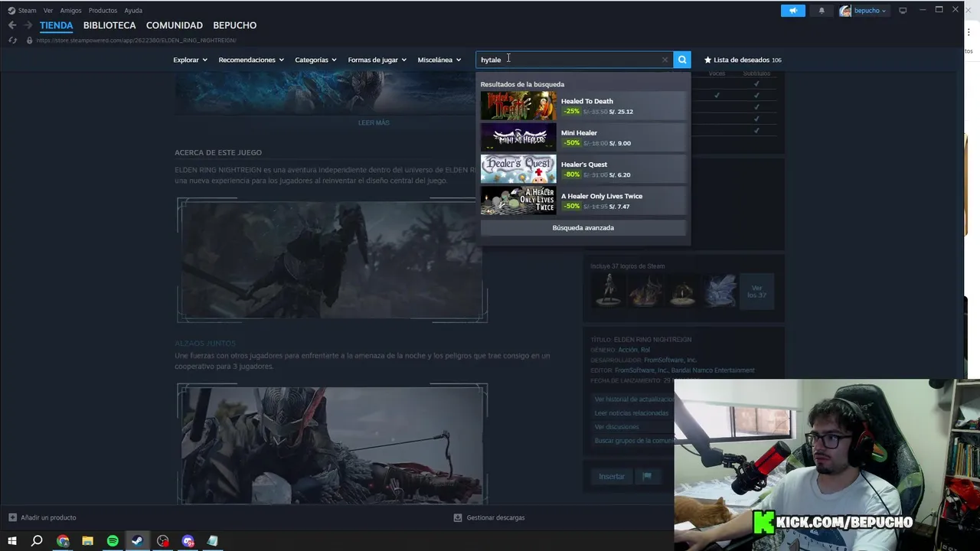The height and width of the screenshot is (551, 980).
Task: Open File Explorer from the taskbar
Action: pyautogui.click(x=87, y=541)
